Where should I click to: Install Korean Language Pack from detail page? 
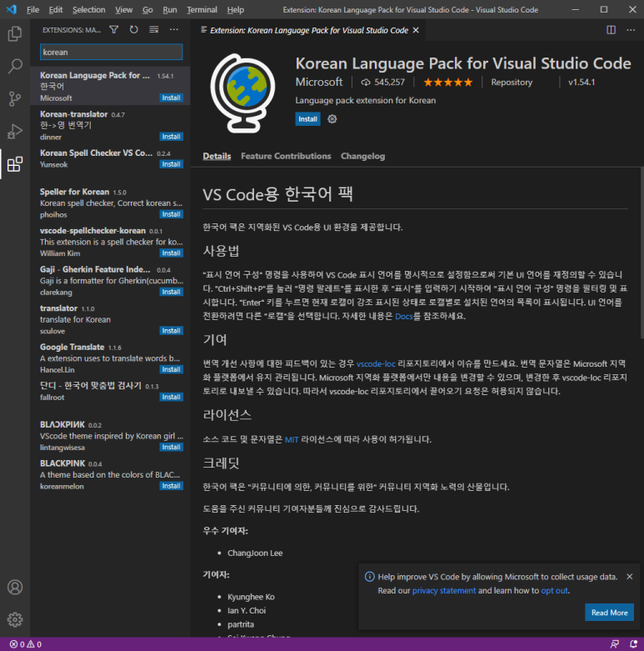pos(307,119)
